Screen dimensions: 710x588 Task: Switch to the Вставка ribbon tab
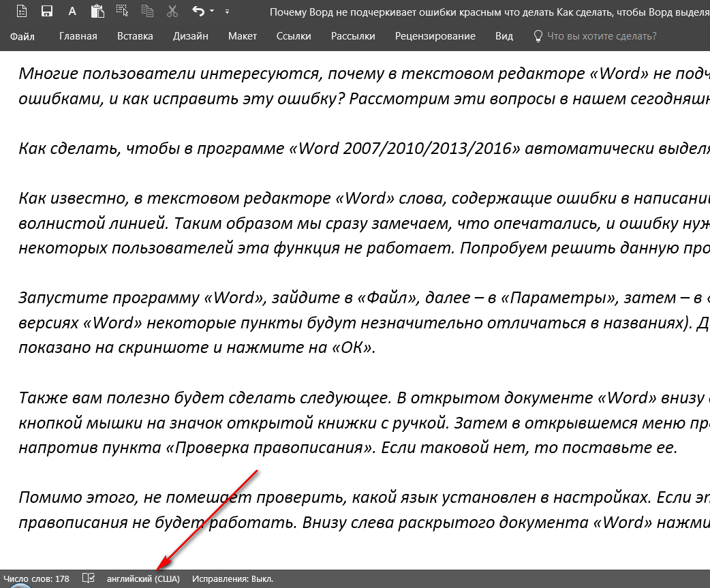pos(135,36)
